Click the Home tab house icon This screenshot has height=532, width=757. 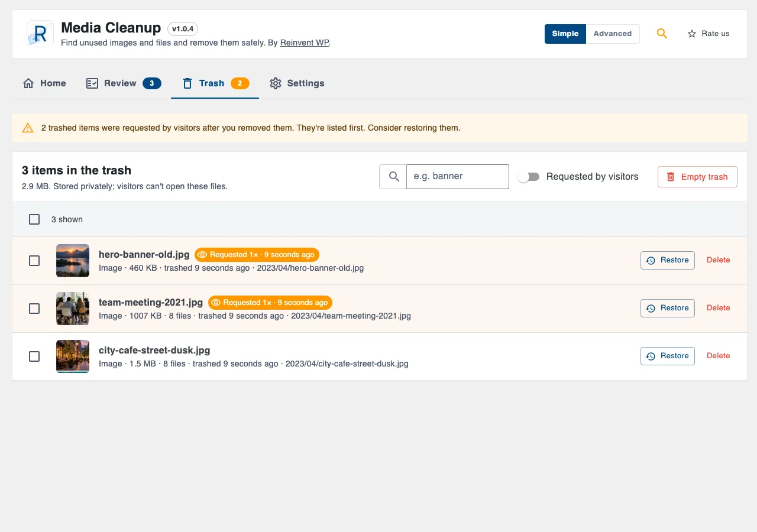pos(28,83)
